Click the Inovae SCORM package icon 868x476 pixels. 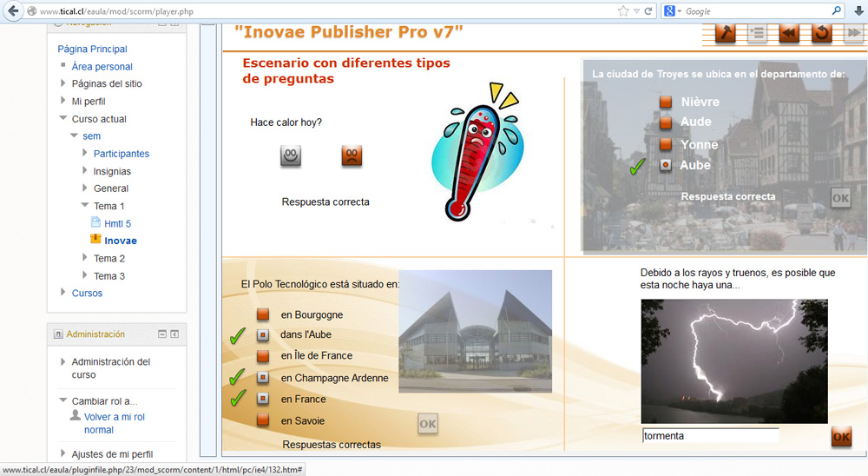coord(95,239)
